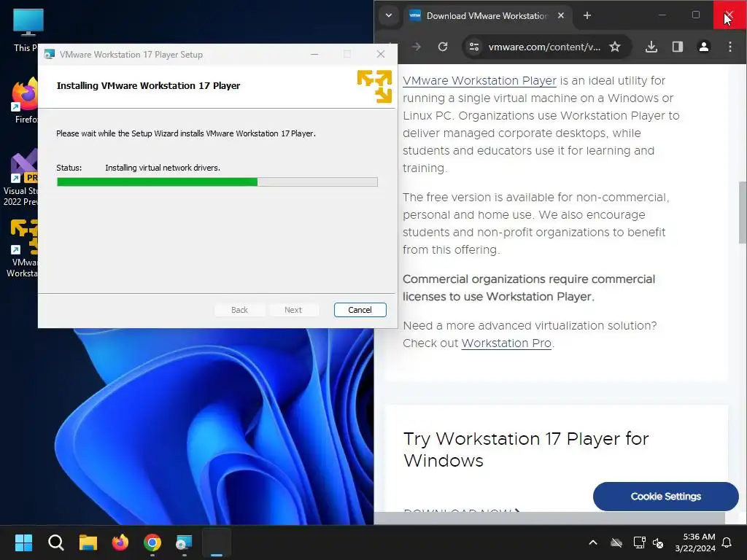Open the Chrome profile icon

coord(704,47)
